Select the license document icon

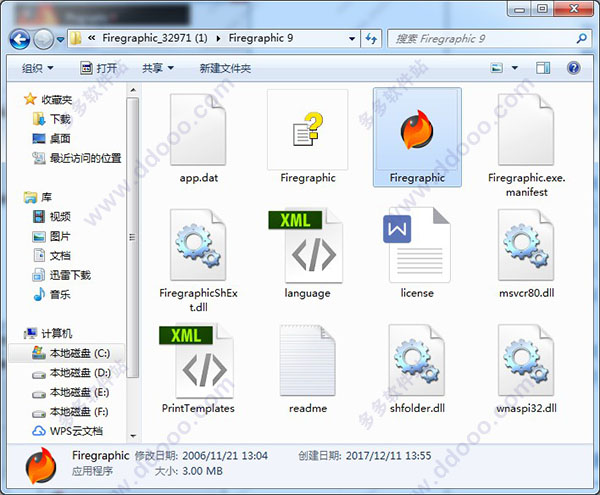[417, 245]
